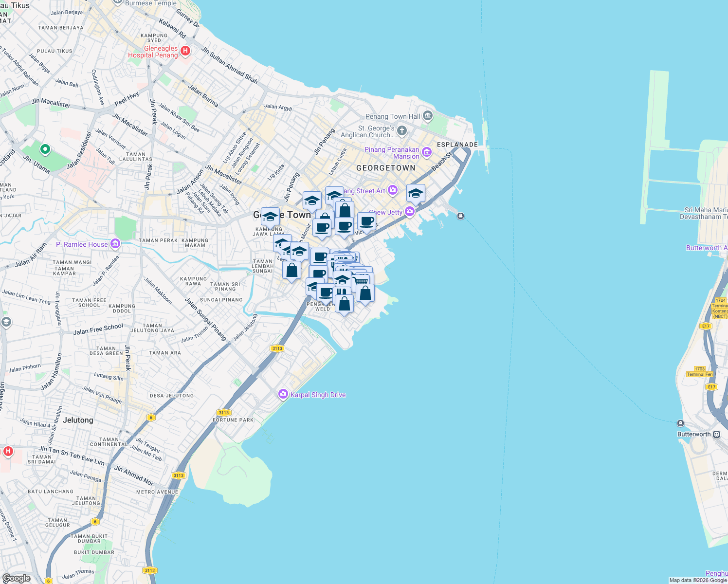
Task: Click the route 3113 highway shield
Action: point(278,348)
